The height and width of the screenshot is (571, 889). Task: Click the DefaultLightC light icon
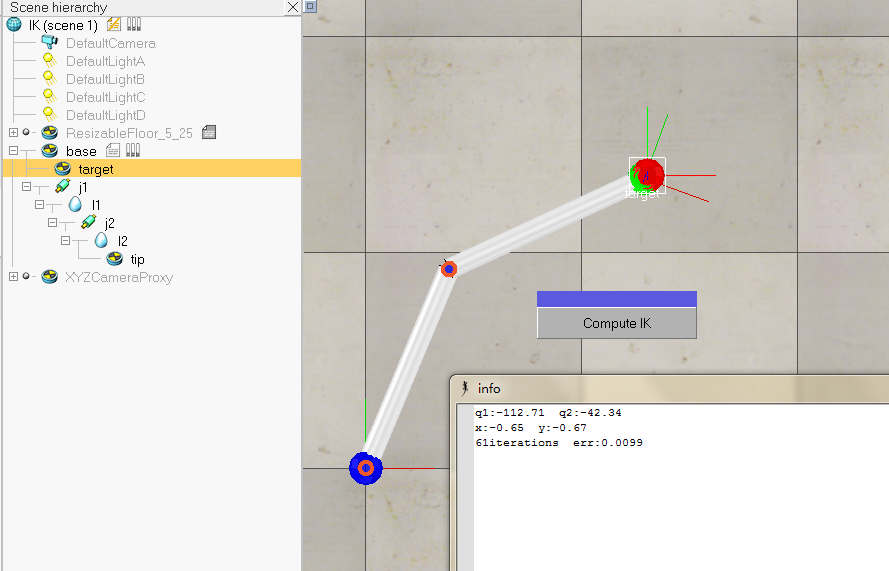click(x=49, y=97)
